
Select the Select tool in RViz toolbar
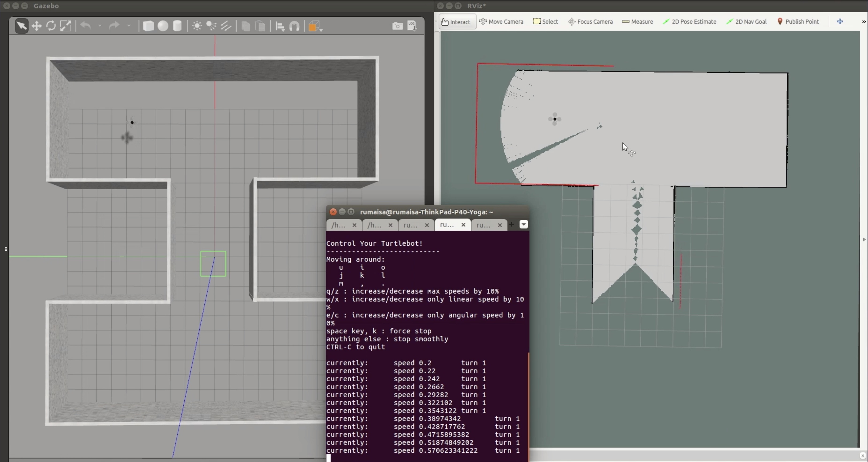coord(546,21)
